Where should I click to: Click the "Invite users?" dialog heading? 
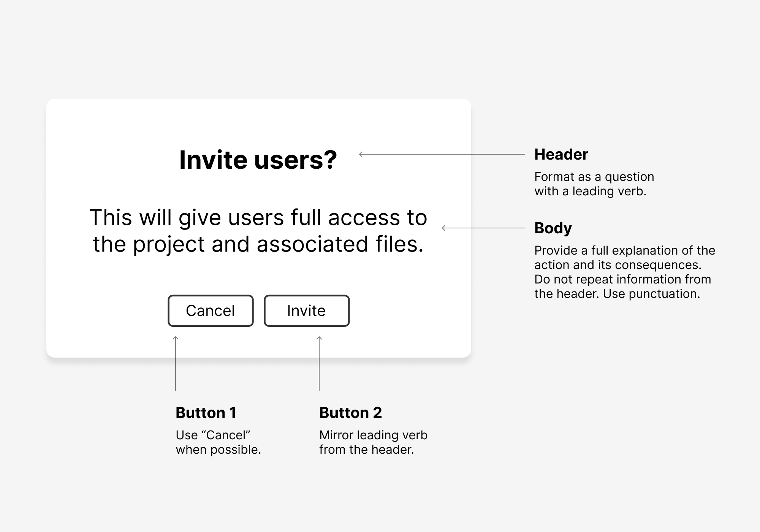pyautogui.click(x=258, y=160)
